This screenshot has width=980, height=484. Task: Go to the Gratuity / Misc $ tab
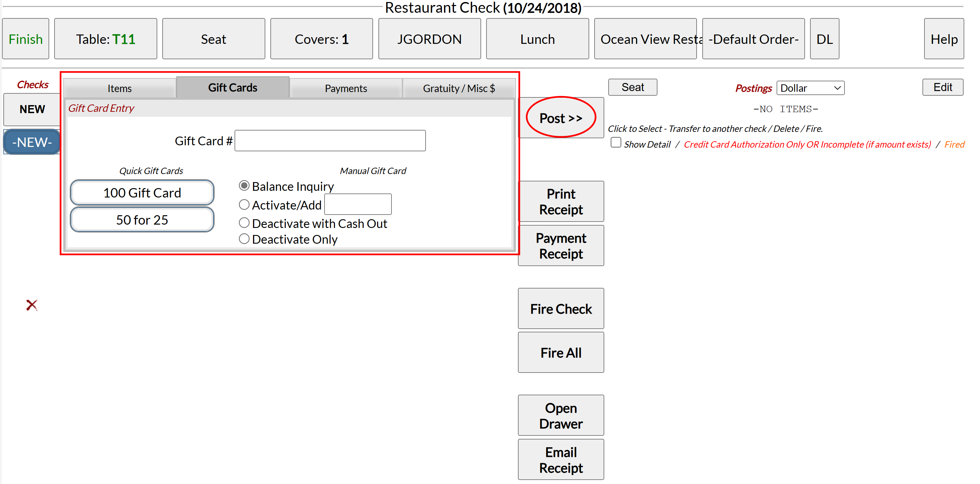click(x=458, y=88)
